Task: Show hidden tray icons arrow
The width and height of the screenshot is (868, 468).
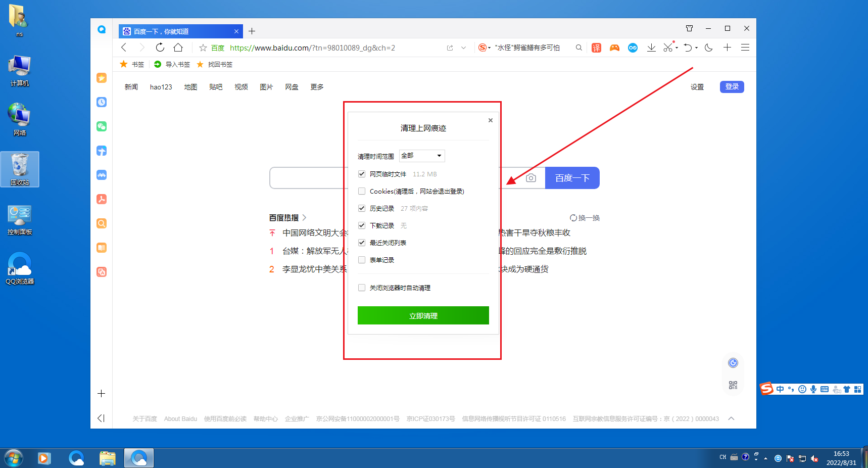Action: (766, 458)
